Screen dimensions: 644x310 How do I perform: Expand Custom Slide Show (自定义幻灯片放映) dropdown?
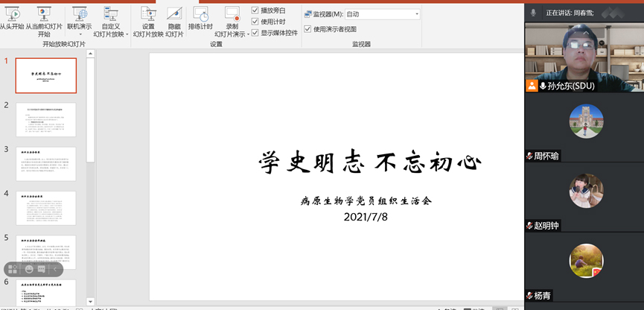127,34
